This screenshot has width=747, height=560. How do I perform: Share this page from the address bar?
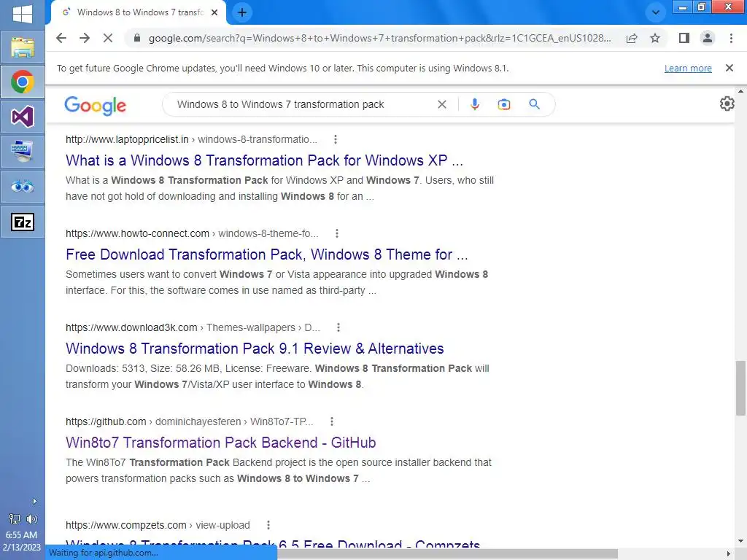tap(632, 38)
